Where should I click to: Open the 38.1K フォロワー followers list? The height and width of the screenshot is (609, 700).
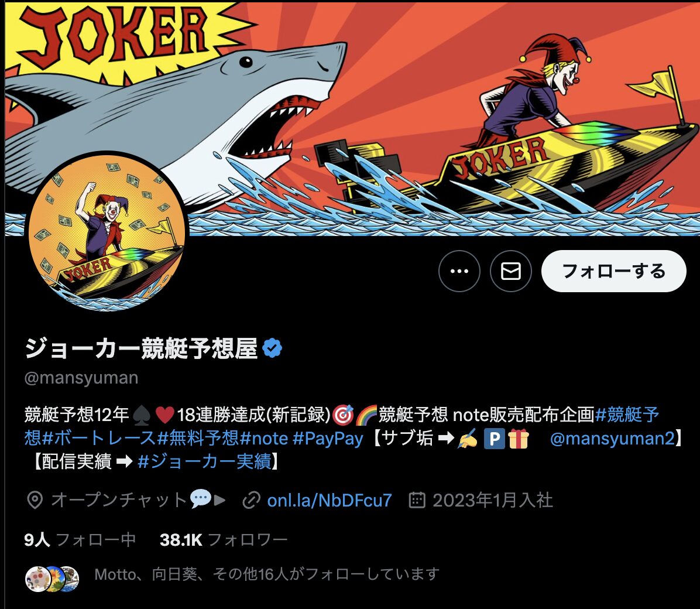pos(224,540)
